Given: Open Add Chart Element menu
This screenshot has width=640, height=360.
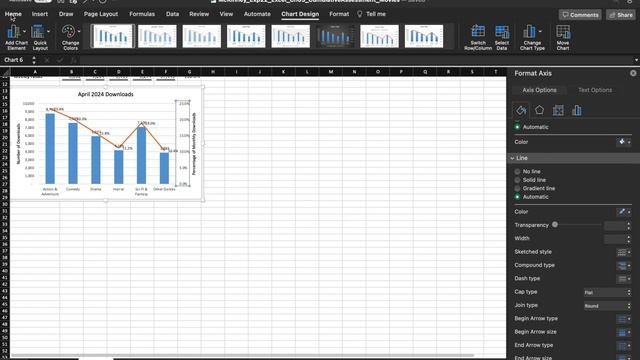Looking at the screenshot, I should pos(16,37).
